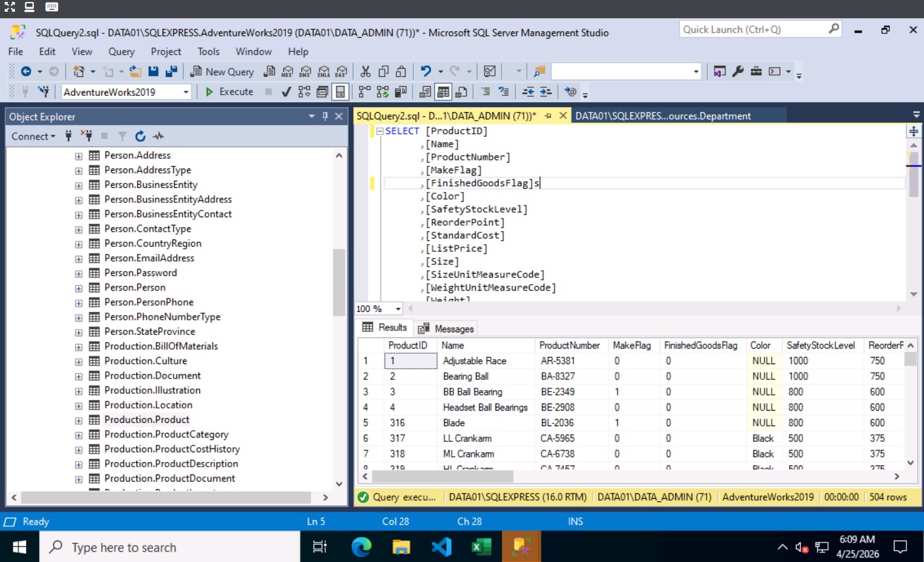This screenshot has height=562, width=924.
Task: Increase indent using the indent icon
Action: 544,92
